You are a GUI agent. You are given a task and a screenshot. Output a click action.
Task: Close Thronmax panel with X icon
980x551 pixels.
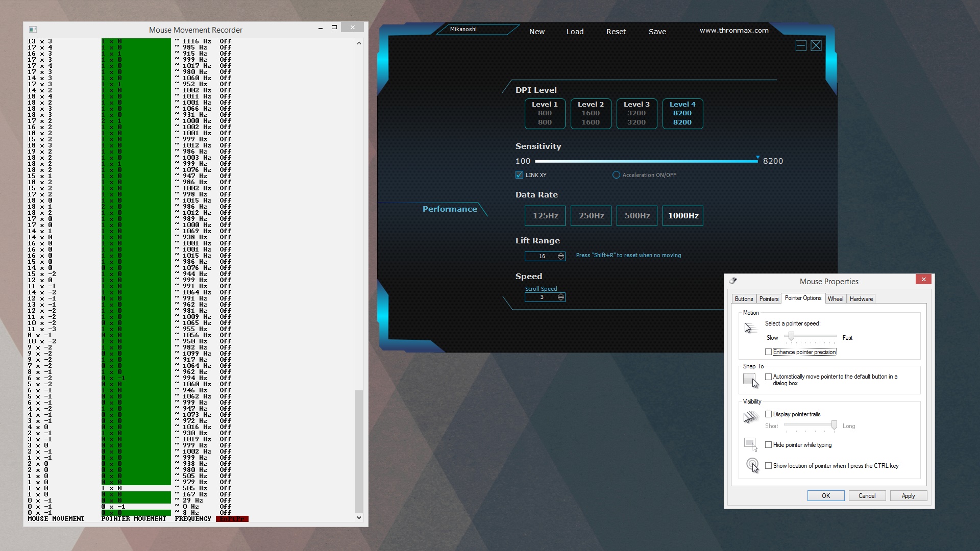[816, 46]
